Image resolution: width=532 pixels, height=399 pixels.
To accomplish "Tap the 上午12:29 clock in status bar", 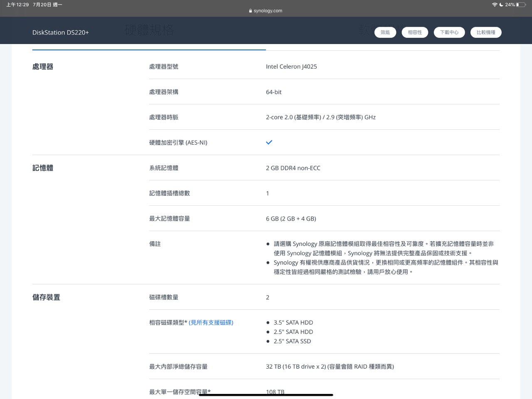I will (17, 5).
